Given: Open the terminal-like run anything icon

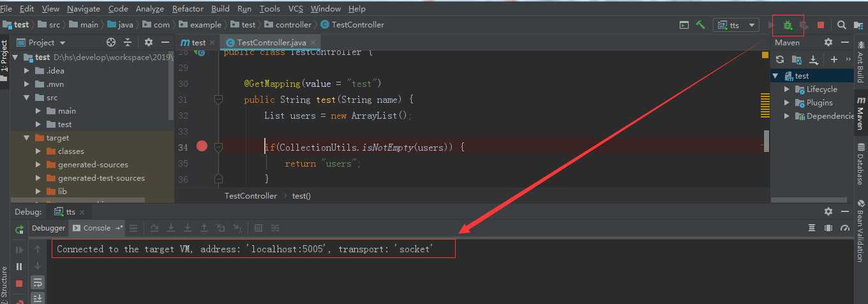Looking at the screenshot, I should 684,25.
